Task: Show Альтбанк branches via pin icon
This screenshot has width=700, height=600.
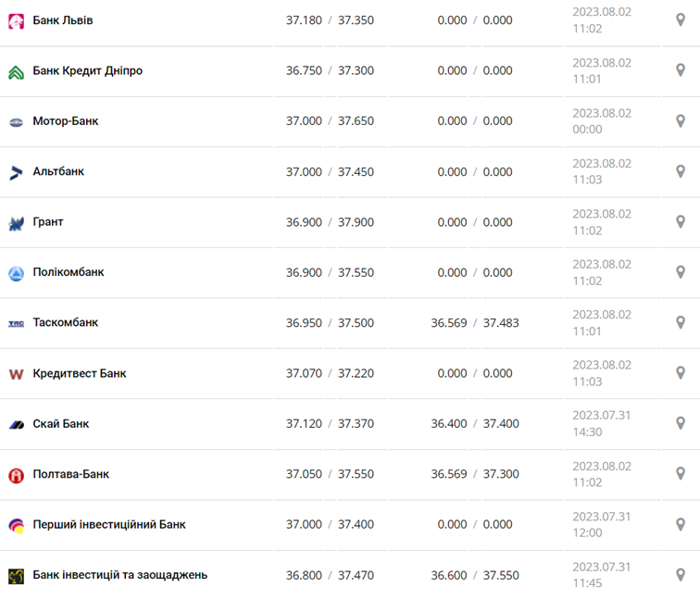Action: (x=680, y=171)
